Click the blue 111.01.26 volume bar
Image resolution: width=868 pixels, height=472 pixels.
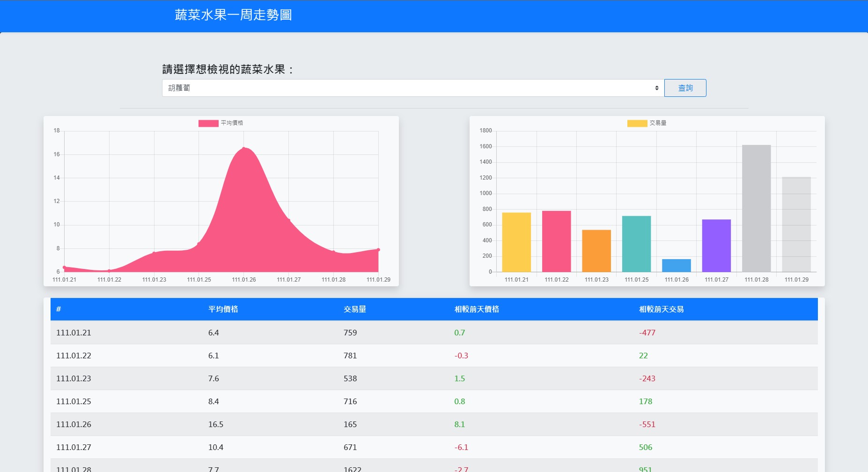(677, 265)
